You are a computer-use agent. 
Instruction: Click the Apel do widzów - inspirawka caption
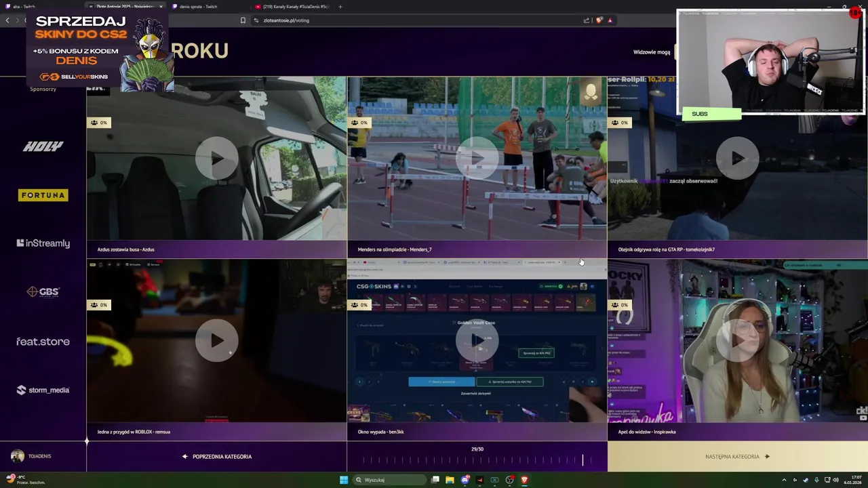point(646,432)
